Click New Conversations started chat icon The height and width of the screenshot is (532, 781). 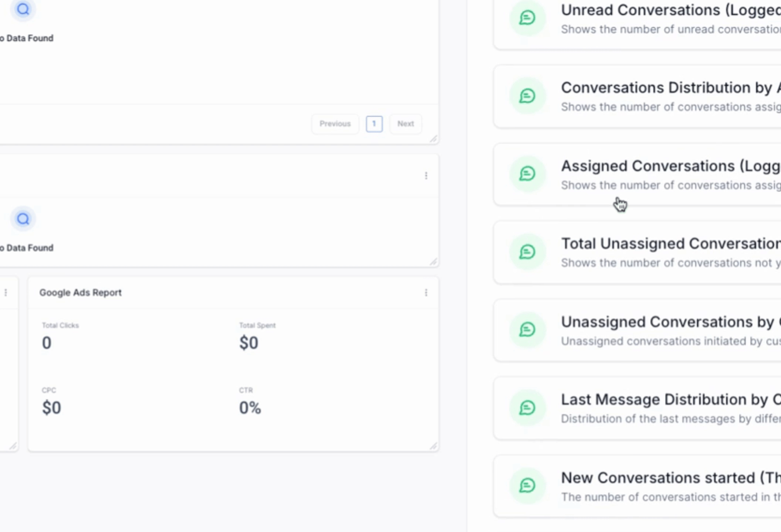click(x=527, y=485)
